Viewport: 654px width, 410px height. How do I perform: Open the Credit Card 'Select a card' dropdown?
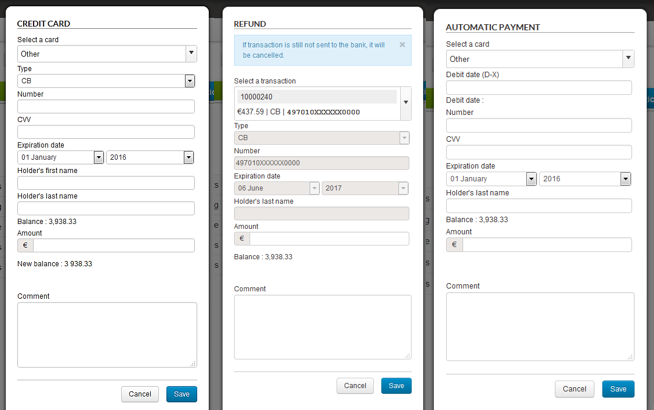(106, 54)
